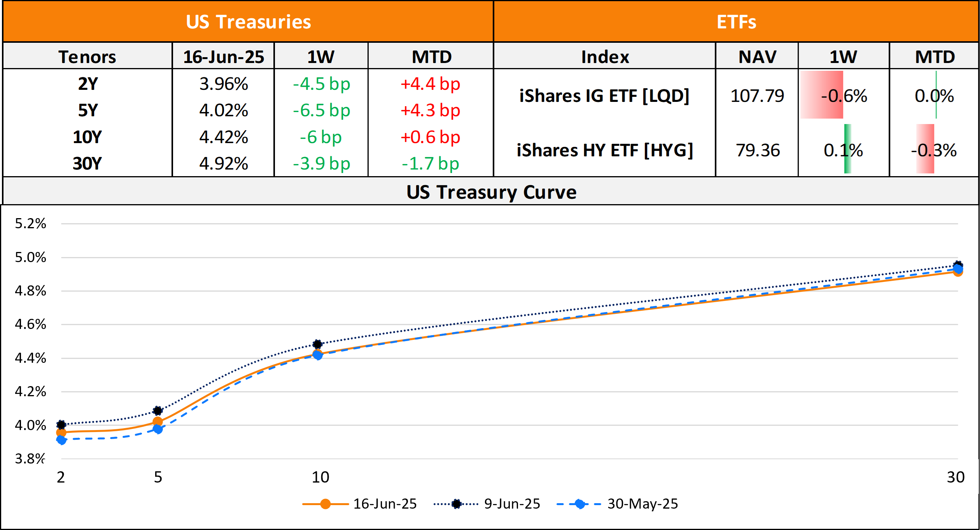Click the Index column header
This screenshot has height=530, width=980.
(x=605, y=57)
